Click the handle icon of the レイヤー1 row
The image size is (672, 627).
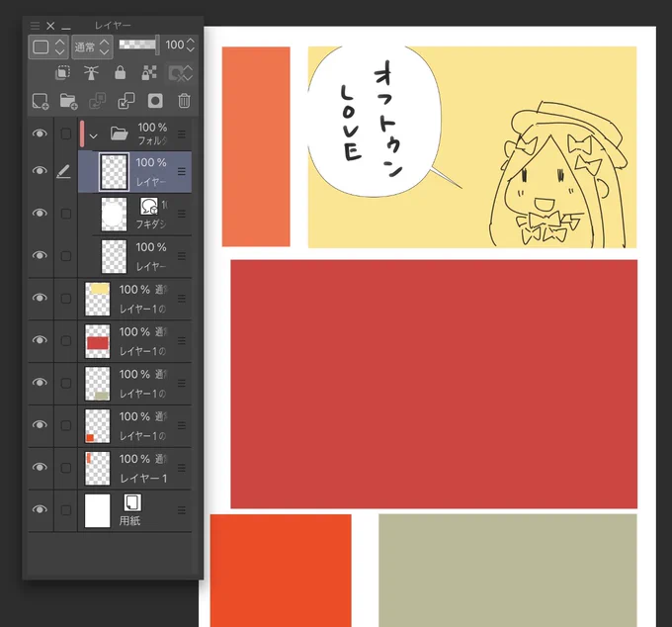tap(182, 468)
